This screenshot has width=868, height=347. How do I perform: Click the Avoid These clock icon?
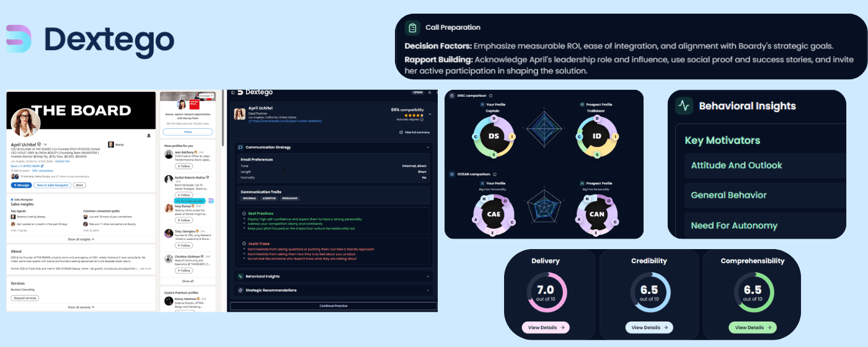[x=244, y=244]
